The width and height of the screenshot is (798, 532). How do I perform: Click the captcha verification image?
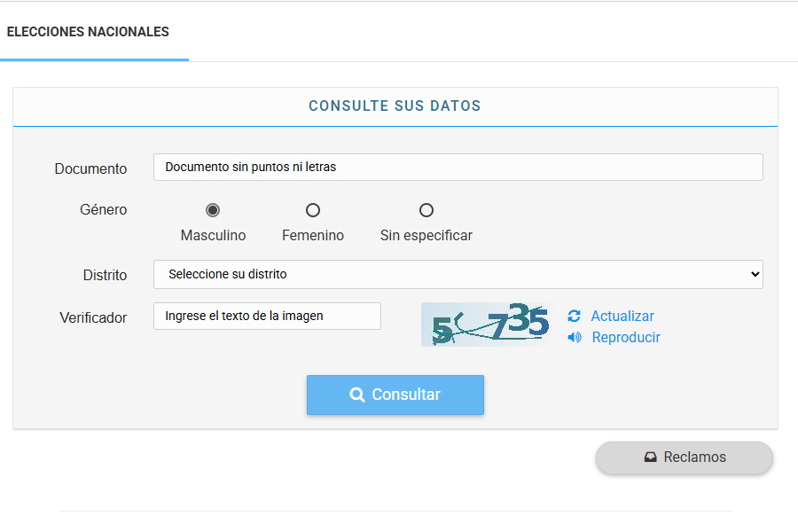pos(486,325)
